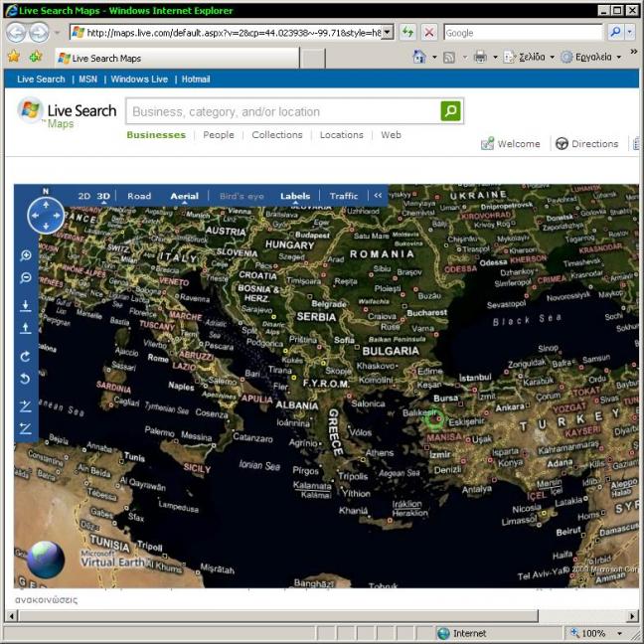Zoom out with the magnifier minus icon

[x=26, y=278]
